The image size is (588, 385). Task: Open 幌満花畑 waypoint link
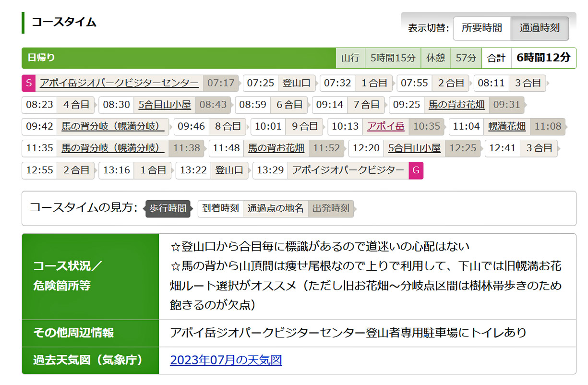[x=507, y=127]
